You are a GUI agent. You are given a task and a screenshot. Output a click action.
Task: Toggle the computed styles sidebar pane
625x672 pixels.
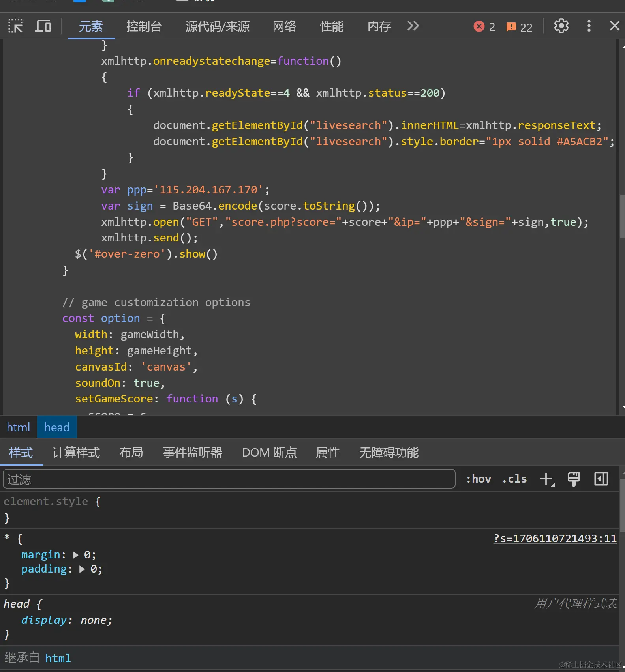click(x=601, y=479)
